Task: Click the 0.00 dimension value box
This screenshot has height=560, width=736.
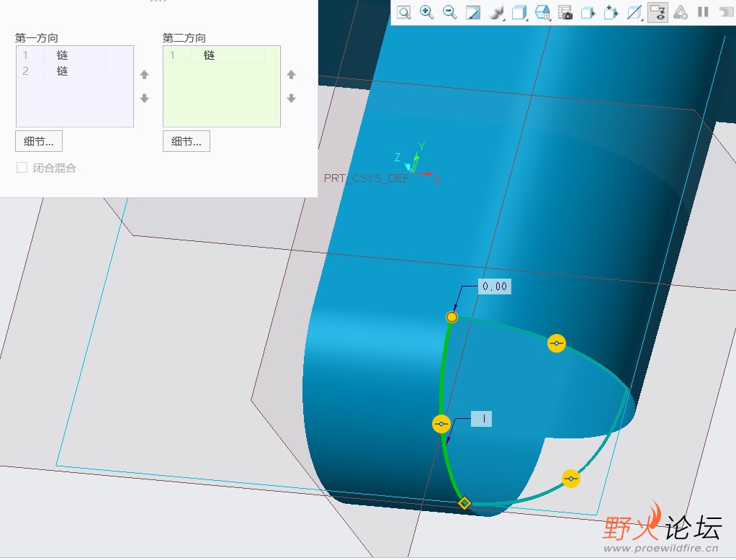Action: [x=495, y=286]
